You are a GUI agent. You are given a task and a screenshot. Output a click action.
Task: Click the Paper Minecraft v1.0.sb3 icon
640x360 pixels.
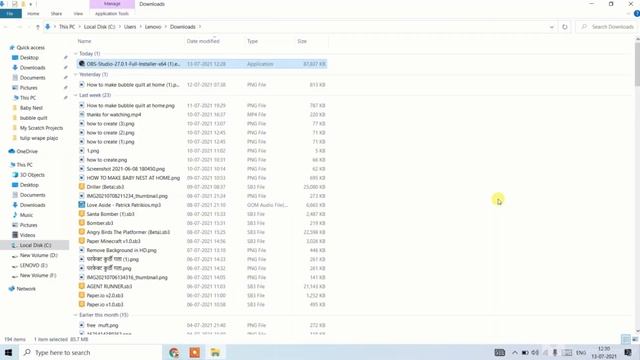coord(82,241)
